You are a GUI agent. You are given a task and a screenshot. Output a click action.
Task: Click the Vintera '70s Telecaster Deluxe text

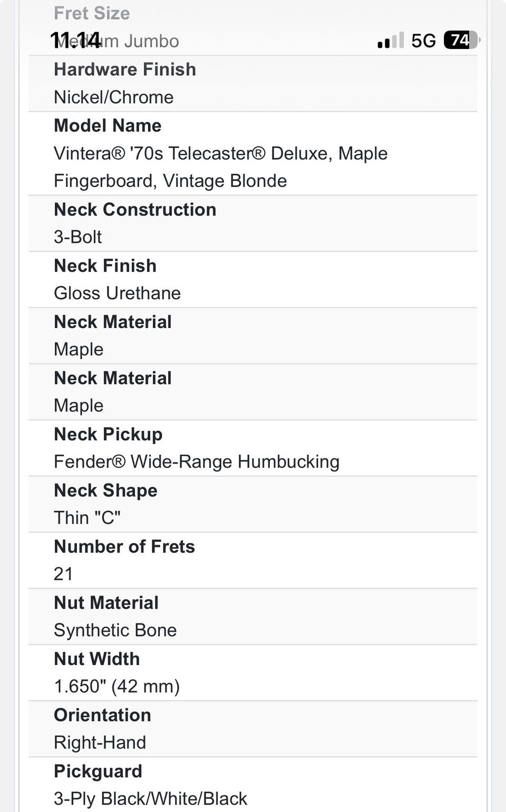coord(220,154)
